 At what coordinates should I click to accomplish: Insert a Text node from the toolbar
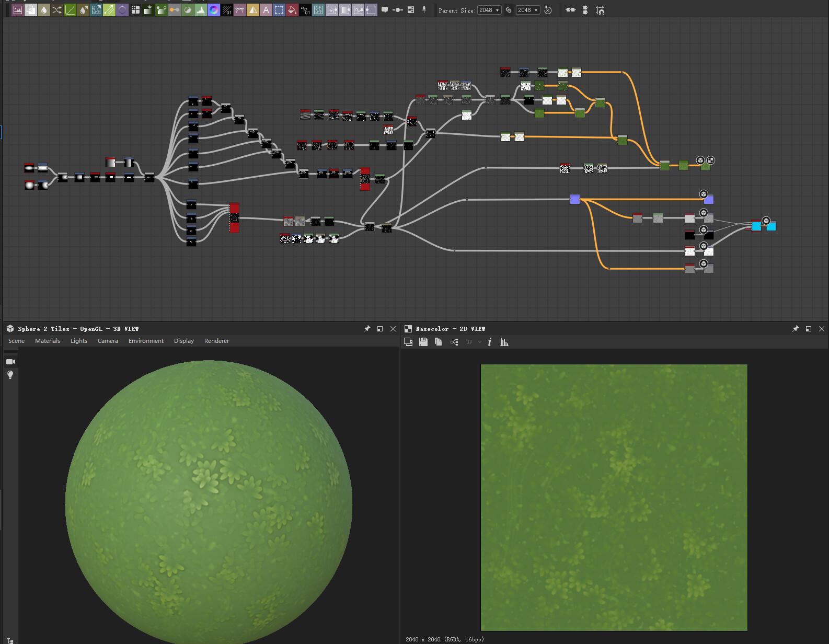click(266, 10)
